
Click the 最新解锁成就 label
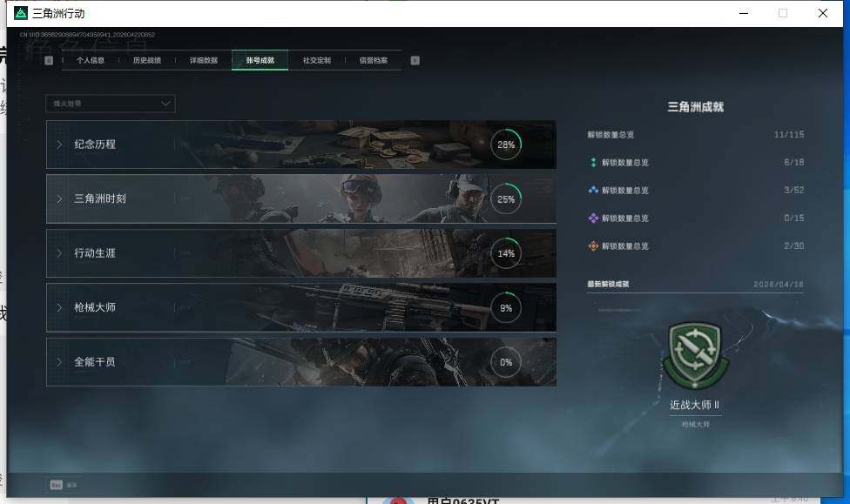point(608,284)
